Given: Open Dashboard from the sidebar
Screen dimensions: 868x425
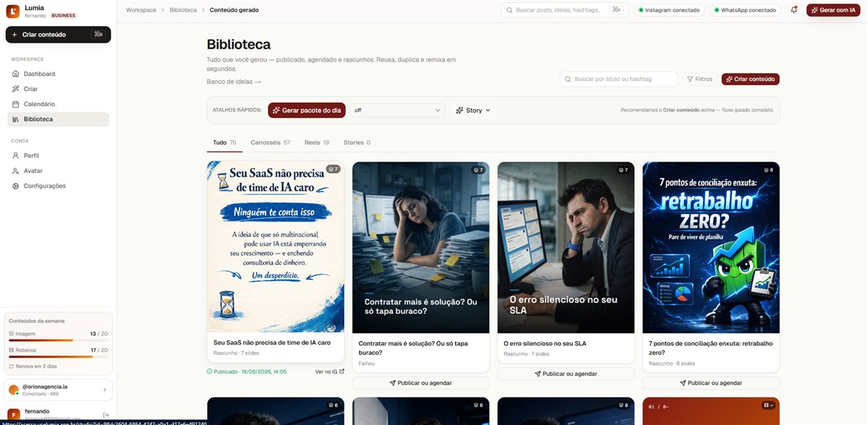Looking at the screenshot, I should pyautogui.click(x=58, y=74).
